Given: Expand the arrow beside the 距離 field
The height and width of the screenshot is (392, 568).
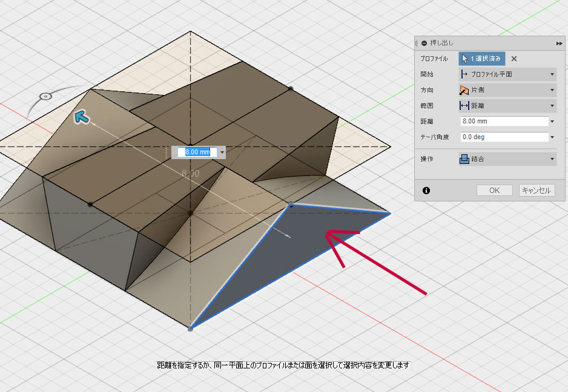Looking at the screenshot, I should pos(553,122).
